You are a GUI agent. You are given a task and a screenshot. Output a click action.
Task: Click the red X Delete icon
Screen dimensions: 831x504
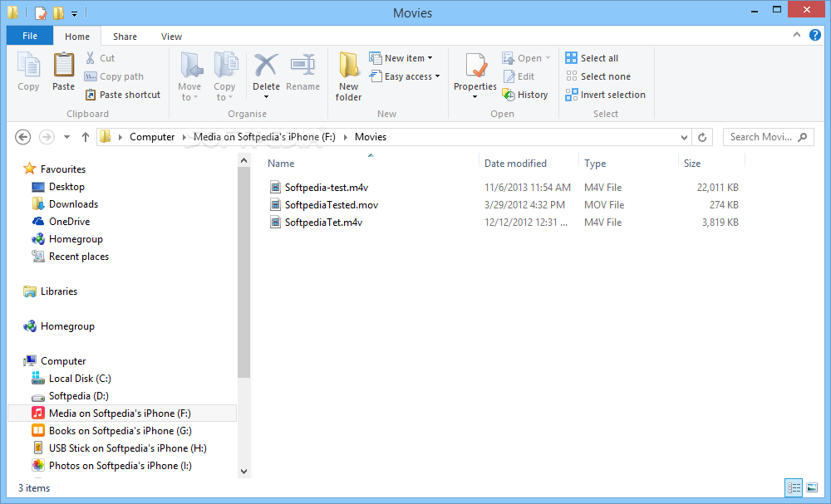tap(266, 66)
